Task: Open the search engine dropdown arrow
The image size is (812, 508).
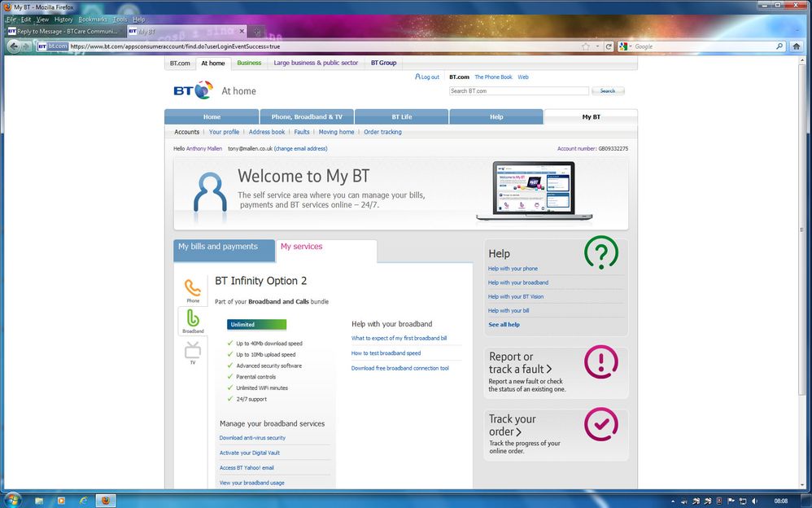Action: point(631,46)
